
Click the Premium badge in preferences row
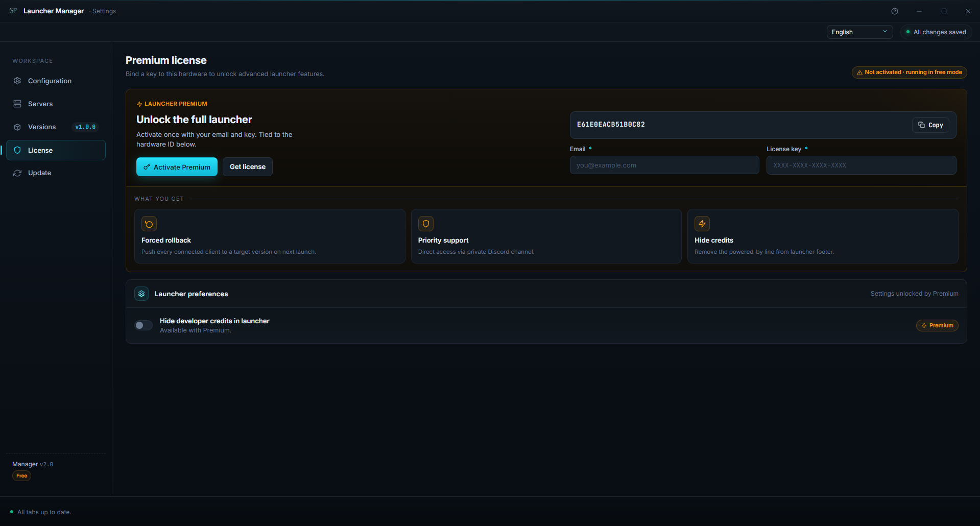point(937,326)
